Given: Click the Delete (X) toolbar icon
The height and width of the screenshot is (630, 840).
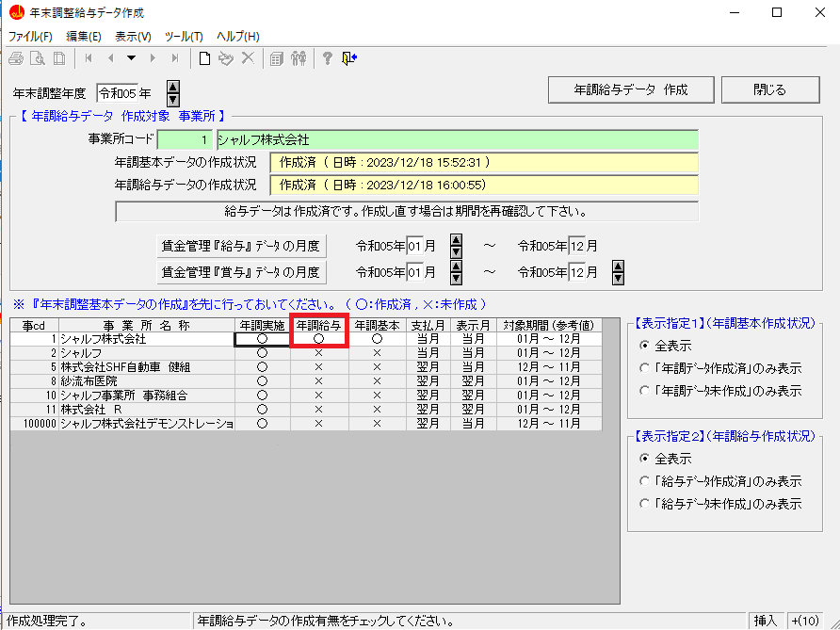Looking at the screenshot, I should pos(249,57).
